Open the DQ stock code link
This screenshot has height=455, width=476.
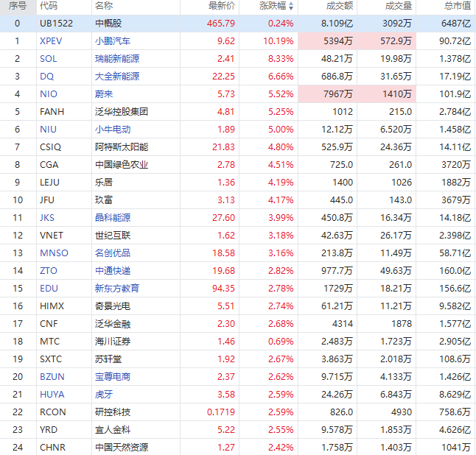click(46, 76)
